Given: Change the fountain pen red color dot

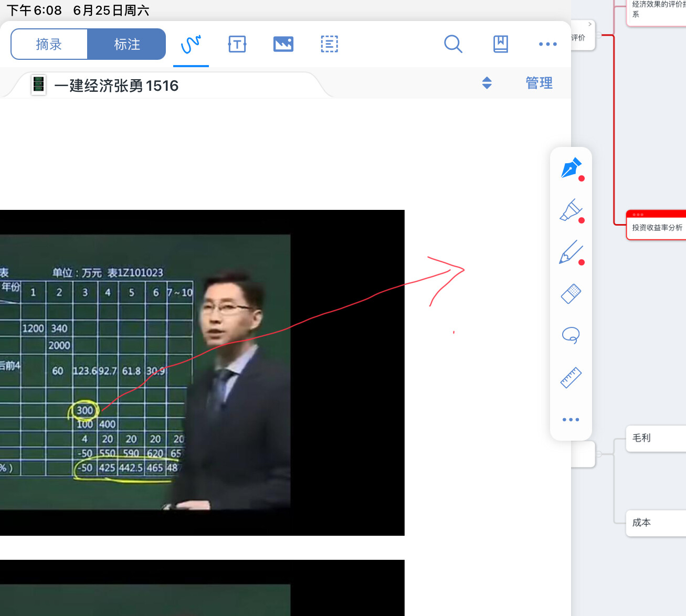Looking at the screenshot, I should click(x=582, y=179).
